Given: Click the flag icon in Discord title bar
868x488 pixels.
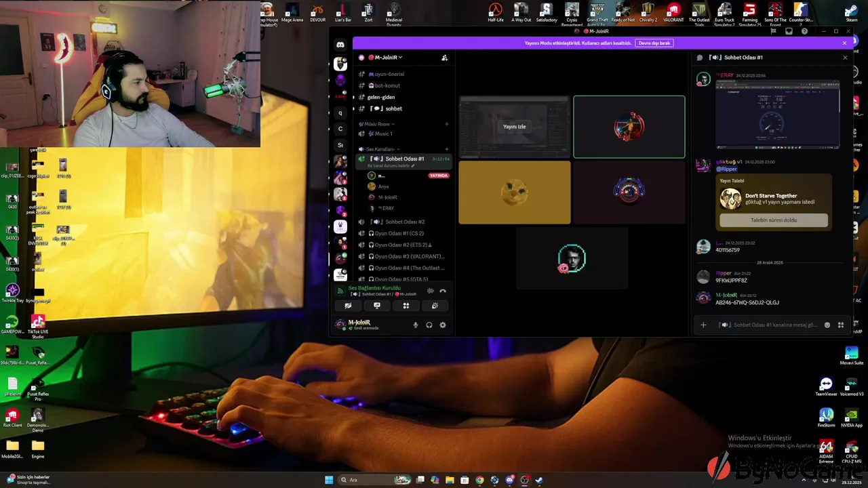Looking at the screenshot, I should 773,31.
